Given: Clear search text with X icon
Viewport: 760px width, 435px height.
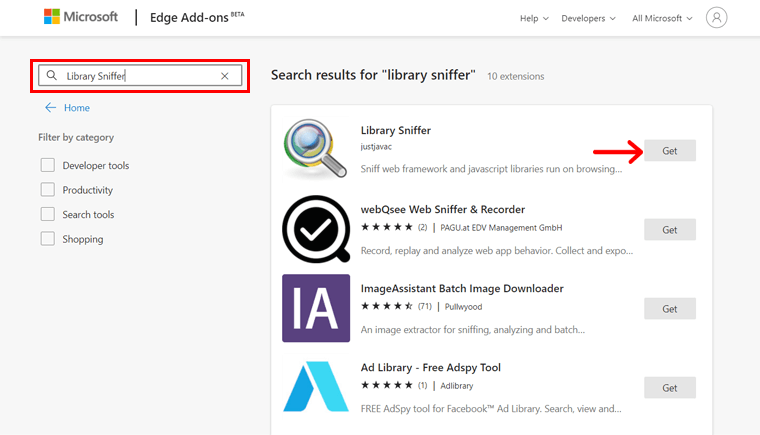Looking at the screenshot, I should pyautogui.click(x=225, y=76).
